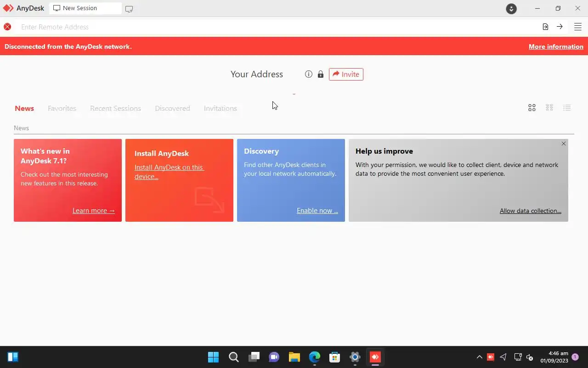
Task: Switch to small tiles view
Action: [549, 108]
